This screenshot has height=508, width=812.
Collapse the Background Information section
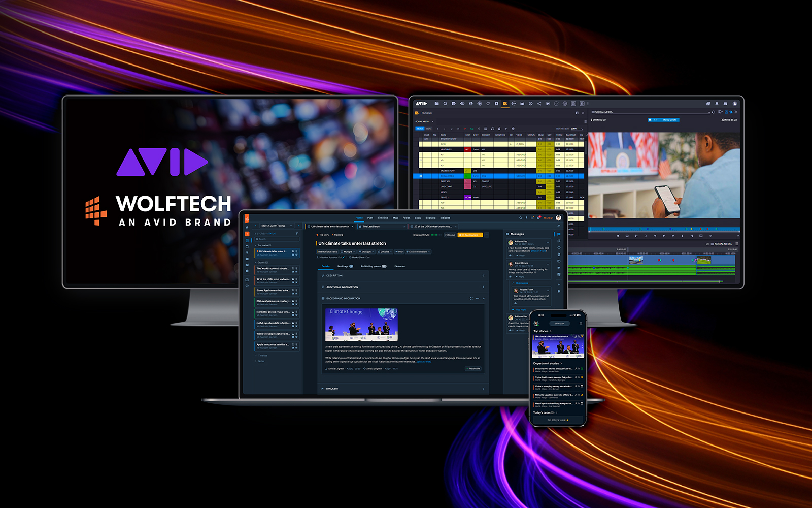coord(484,298)
